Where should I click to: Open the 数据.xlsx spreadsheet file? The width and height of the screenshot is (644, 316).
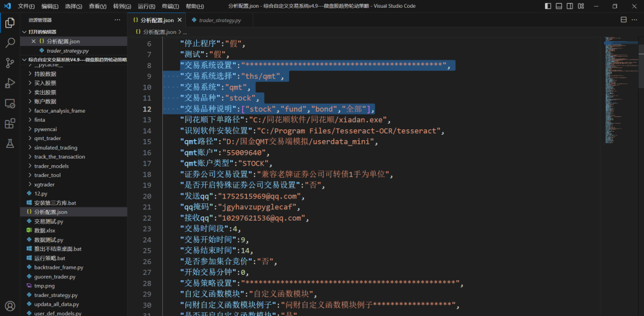click(44, 231)
